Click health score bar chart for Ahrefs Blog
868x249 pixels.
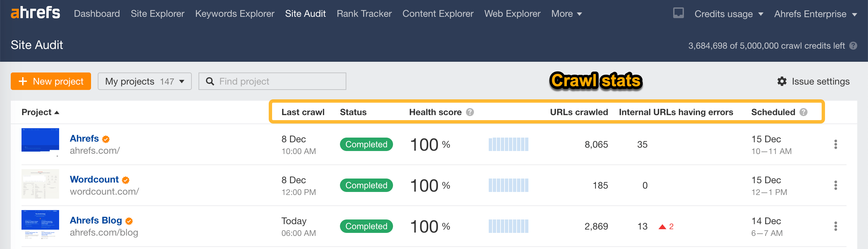(x=509, y=227)
